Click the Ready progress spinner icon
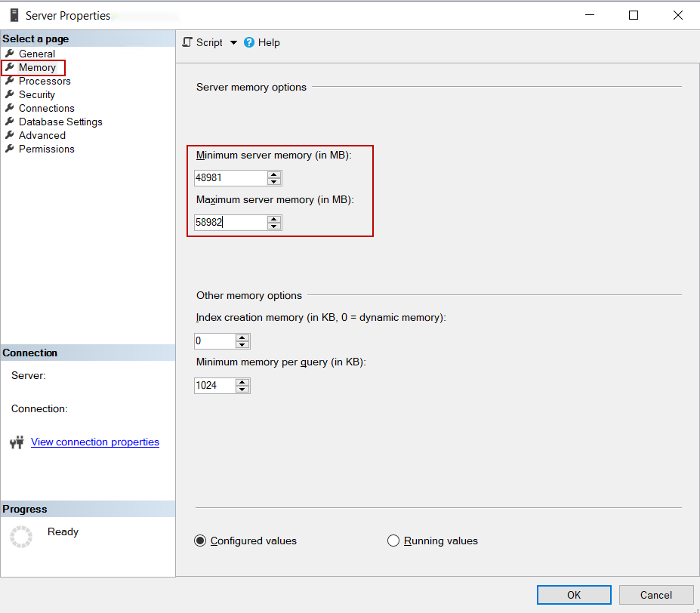This screenshot has width=700, height=613. (x=21, y=537)
